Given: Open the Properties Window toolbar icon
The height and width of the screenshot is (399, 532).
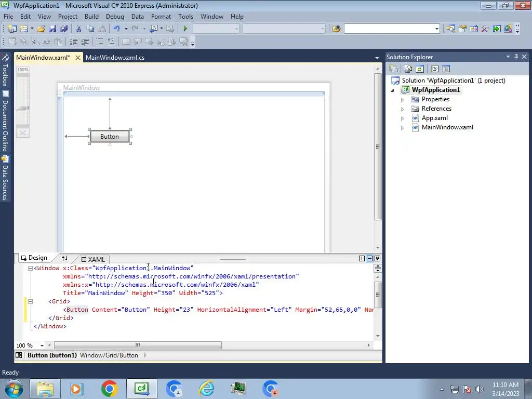Looking at the screenshot, I should (x=462, y=29).
